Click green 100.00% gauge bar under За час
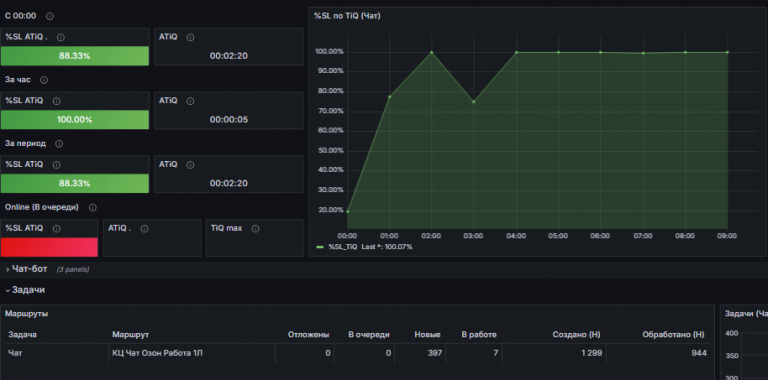The height and width of the screenshot is (380, 768). [75, 119]
